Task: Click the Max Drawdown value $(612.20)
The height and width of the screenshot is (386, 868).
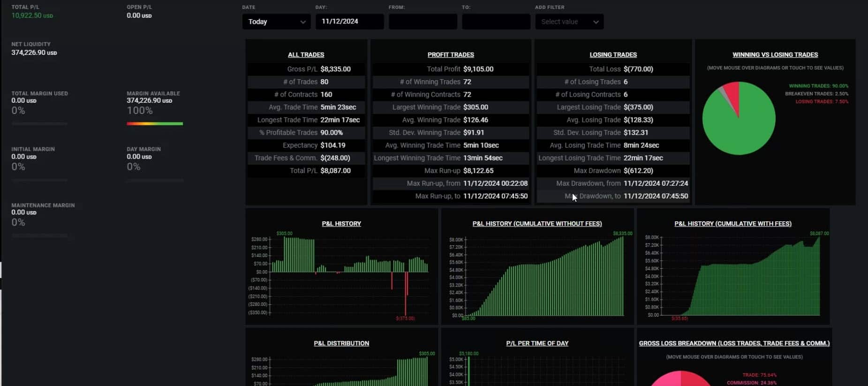Action: tap(638, 171)
